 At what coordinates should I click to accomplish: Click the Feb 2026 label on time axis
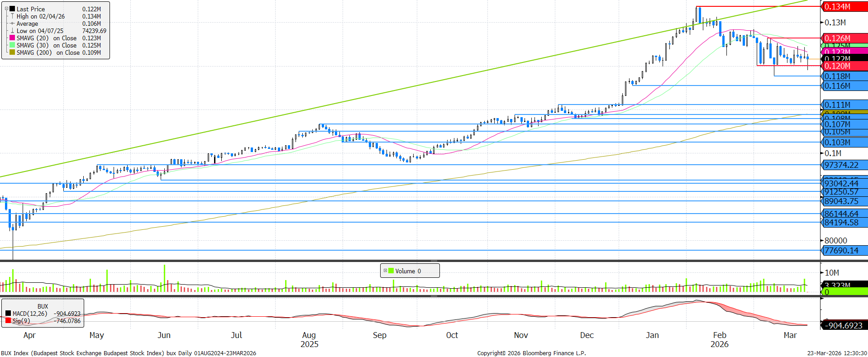(720, 339)
